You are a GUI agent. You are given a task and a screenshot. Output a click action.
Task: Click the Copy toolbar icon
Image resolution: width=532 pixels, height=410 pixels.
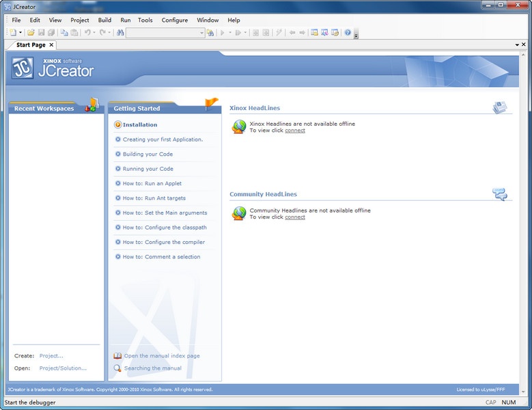64,33
